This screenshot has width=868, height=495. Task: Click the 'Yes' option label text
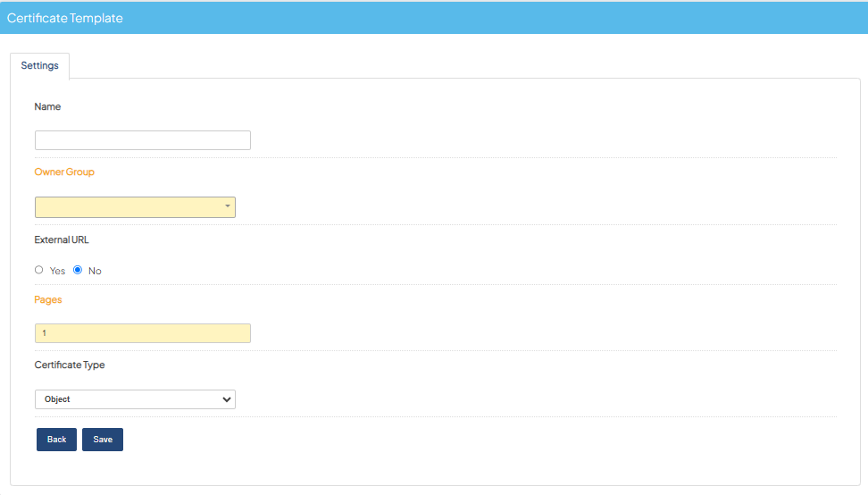(57, 271)
